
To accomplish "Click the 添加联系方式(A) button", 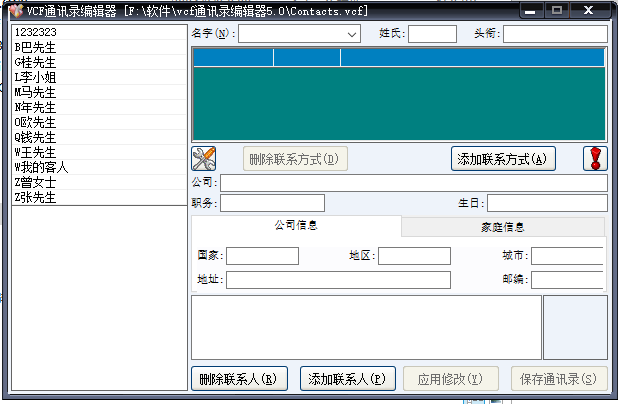I will click(503, 159).
